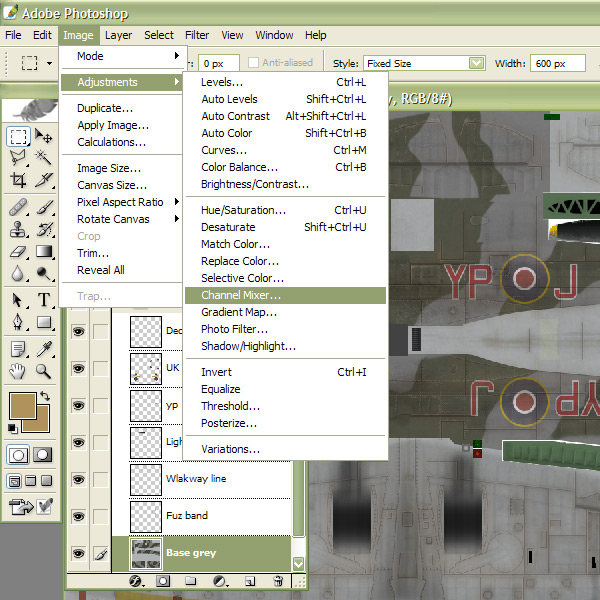Select the Blur tool

[18, 273]
